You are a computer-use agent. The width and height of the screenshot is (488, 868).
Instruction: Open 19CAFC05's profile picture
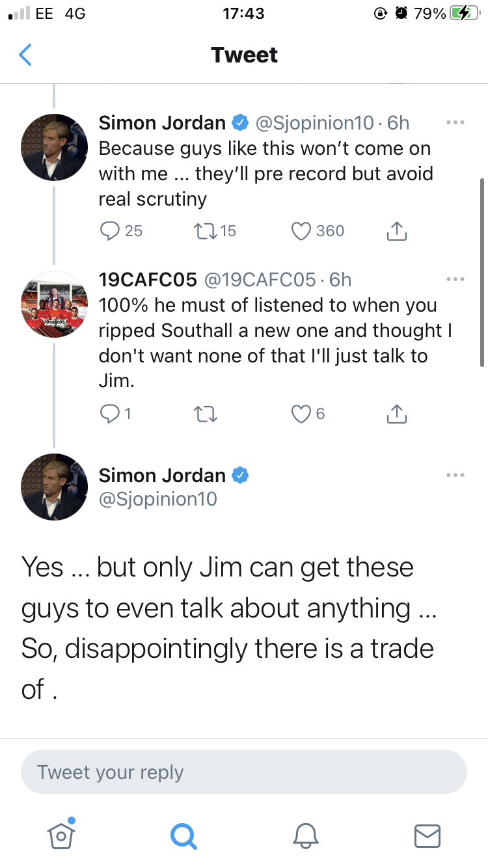pyautogui.click(x=54, y=305)
